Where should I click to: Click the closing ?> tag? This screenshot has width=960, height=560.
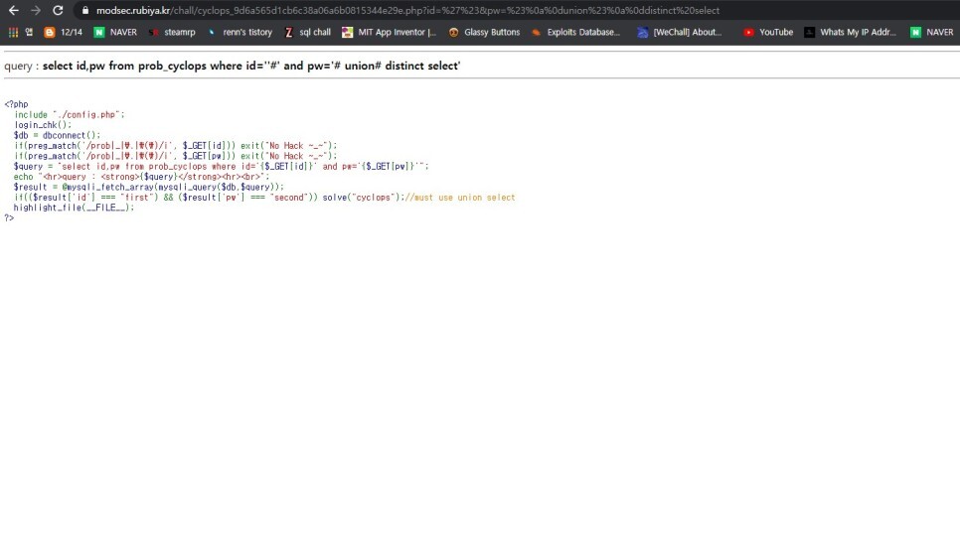(9, 217)
